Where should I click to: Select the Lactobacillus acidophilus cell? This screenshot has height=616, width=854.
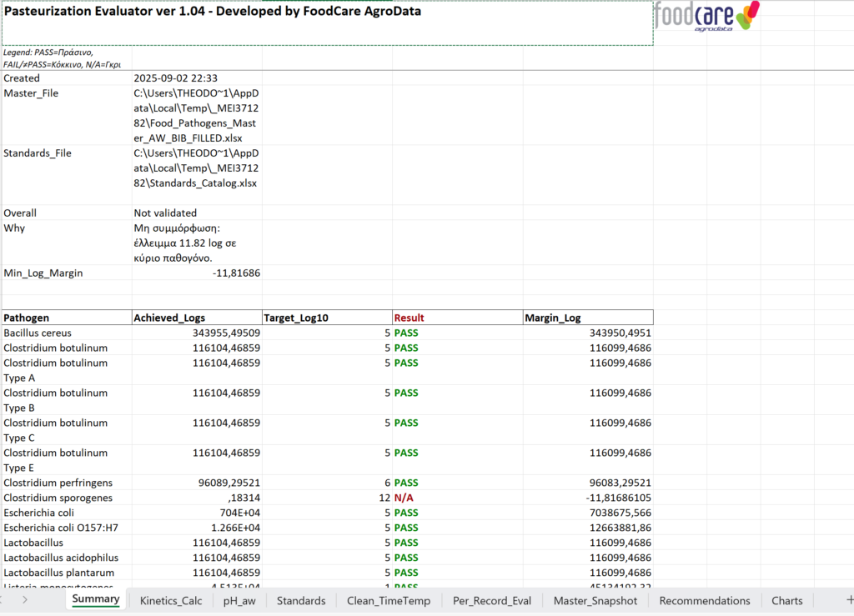(x=67, y=558)
